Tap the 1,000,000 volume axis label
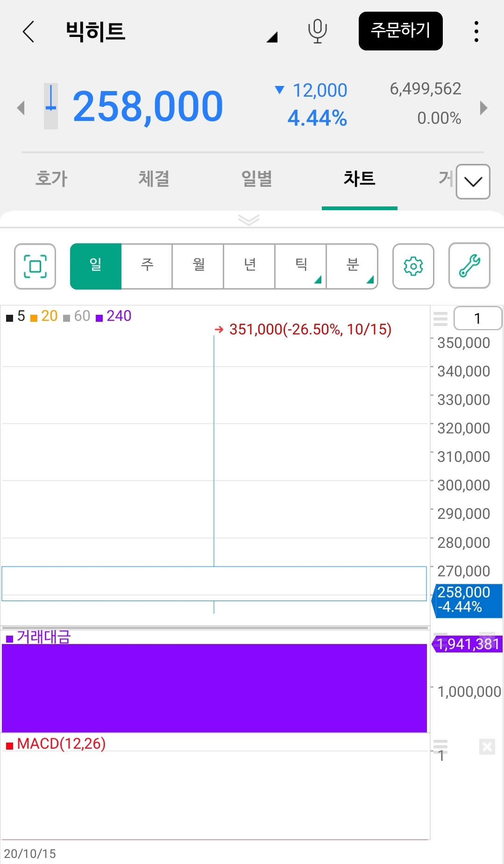The height and width of the screenshot is (864, 504). pos(469,692)
